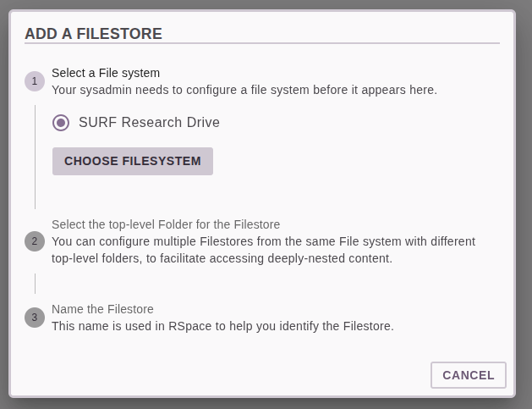Click the Choose Filesystem button
This screenshot has width=532, height=409.
(133, 162)
